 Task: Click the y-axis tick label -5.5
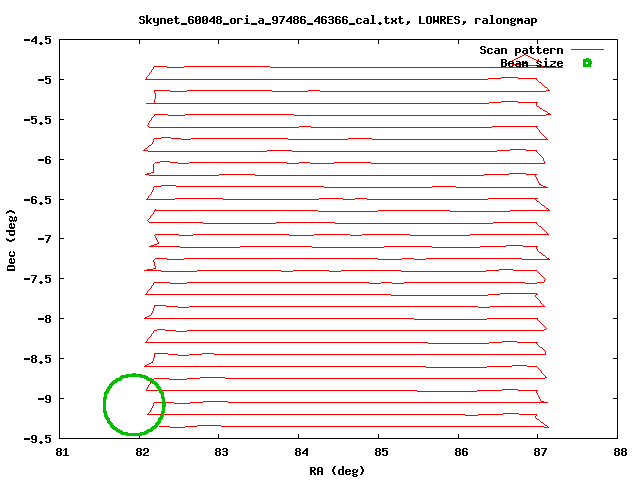point(38,120)
